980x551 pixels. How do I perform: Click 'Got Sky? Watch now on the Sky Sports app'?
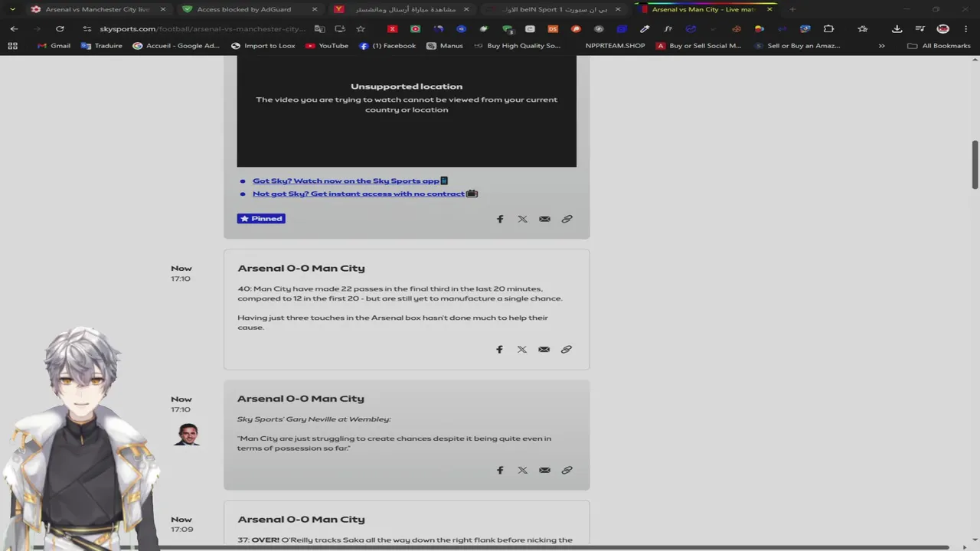345,181
